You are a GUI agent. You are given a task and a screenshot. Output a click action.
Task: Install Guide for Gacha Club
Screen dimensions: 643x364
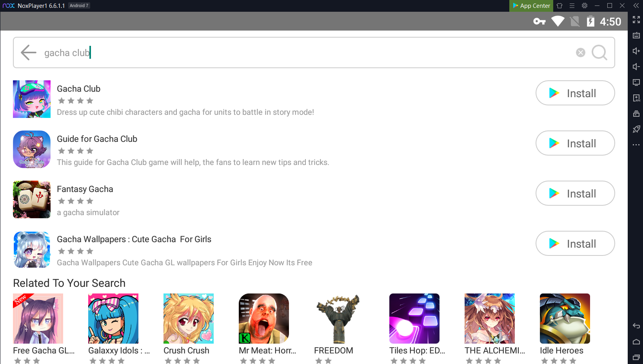575,143
